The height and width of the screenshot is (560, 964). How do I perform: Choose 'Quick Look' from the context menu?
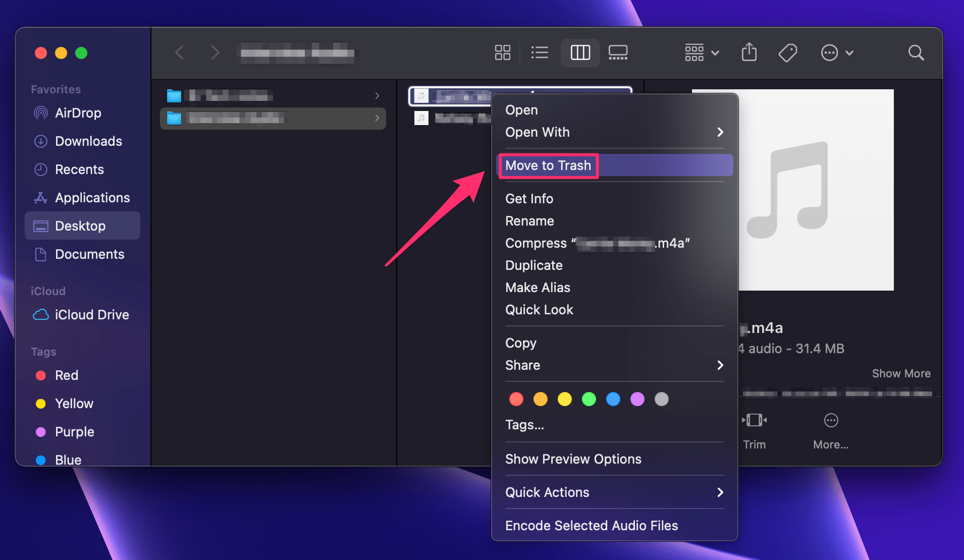point(539,309)
